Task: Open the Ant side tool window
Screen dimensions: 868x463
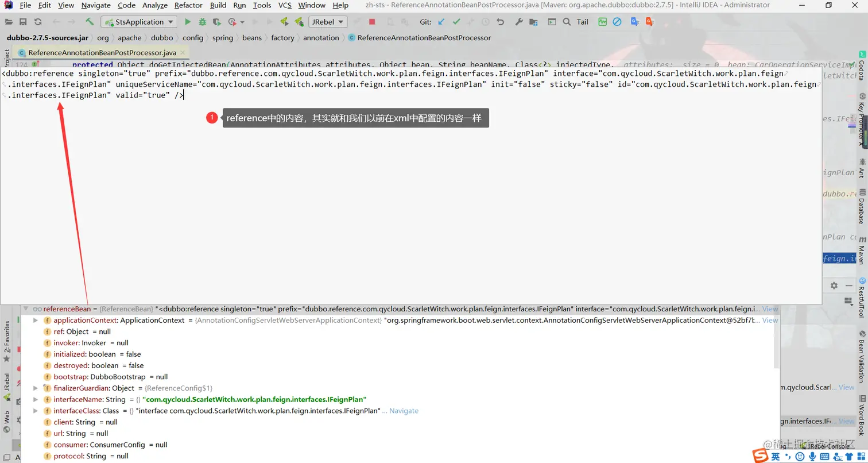Action: point(861,169)
